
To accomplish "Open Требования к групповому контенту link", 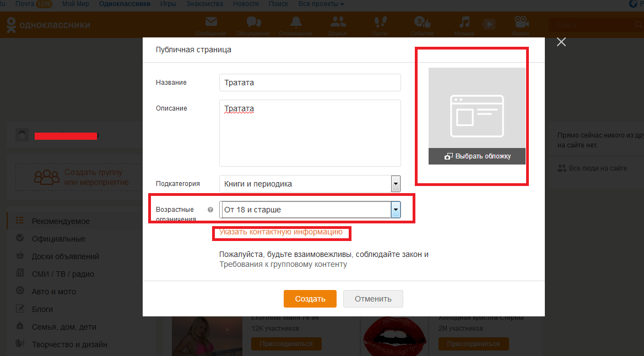I will pyautogui.click(x=283, y=264).
